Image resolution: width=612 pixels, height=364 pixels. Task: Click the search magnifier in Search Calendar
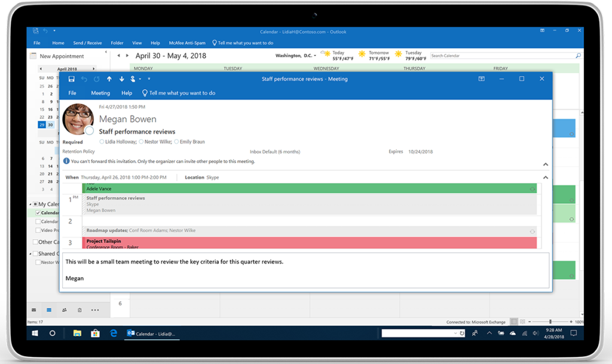[577, 56]
